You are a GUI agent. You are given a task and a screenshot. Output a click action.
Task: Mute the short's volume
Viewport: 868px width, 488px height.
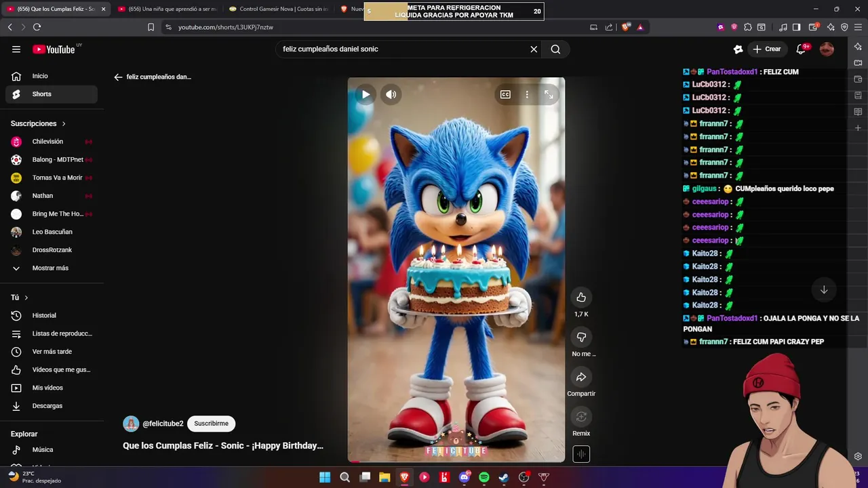(x=391, y=94)
